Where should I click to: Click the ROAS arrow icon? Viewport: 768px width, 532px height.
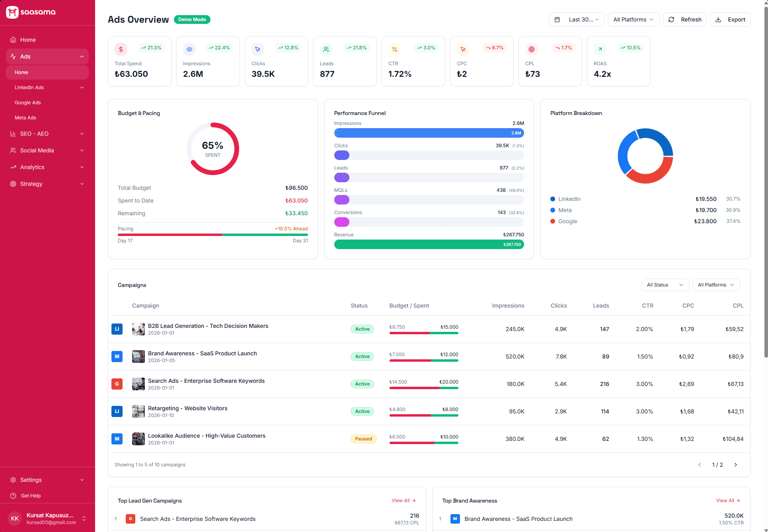(600, 49)
